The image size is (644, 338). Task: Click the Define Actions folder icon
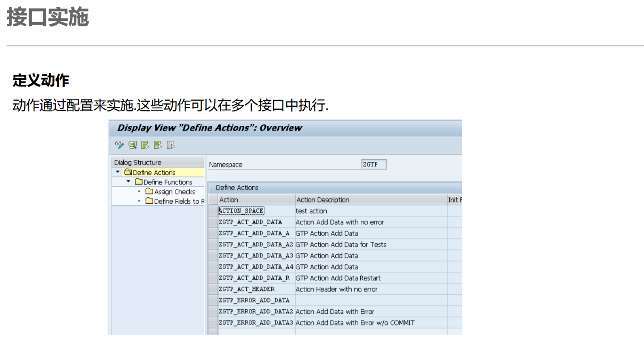129,172
